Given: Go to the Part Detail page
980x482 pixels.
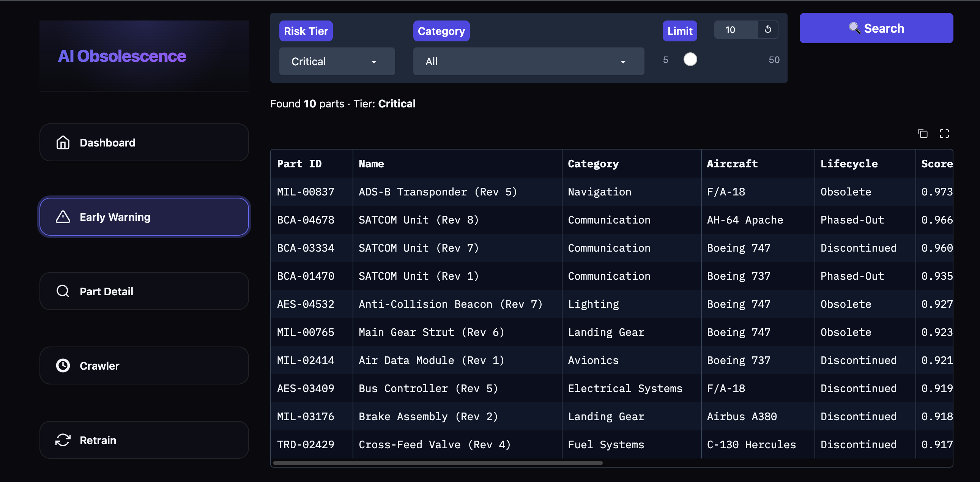Looking at the screenshot, I should click(x=144, y=291).
